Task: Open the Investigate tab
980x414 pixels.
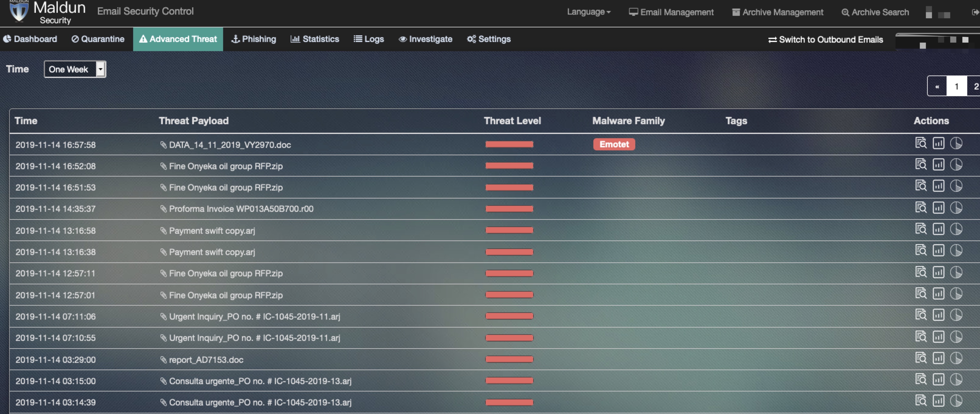Action: click(x=425, y=39)
